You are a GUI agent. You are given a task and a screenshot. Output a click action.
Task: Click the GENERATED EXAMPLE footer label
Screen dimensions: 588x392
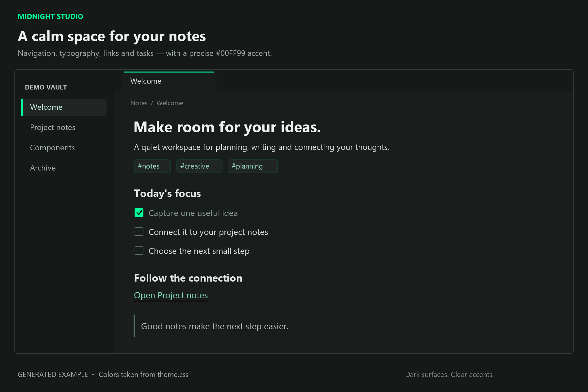point(53,375)
